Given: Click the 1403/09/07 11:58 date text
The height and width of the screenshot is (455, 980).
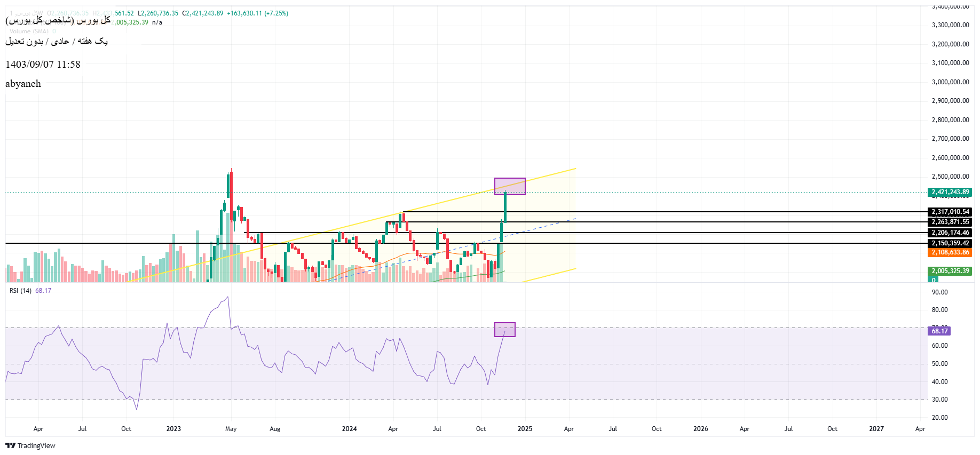Looking at the screenshot, I should (43, 65).
